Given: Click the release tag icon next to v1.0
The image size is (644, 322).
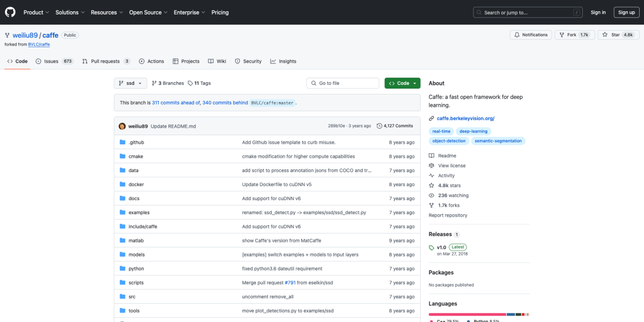Looking at the screenshot, I should click(x=431, y=247).
